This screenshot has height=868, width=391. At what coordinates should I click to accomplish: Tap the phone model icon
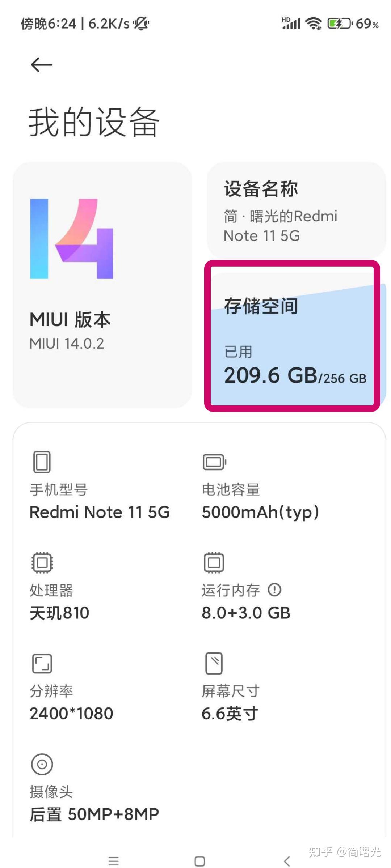pyautogui.click(x=42, y=461)
